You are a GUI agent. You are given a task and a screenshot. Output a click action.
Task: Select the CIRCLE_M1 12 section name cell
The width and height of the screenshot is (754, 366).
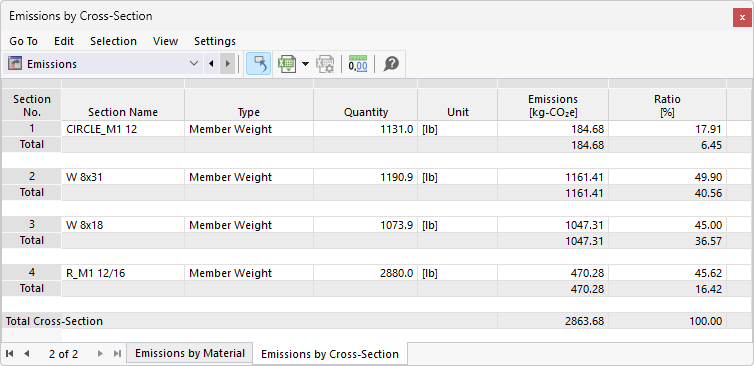(x=123, y=129)
